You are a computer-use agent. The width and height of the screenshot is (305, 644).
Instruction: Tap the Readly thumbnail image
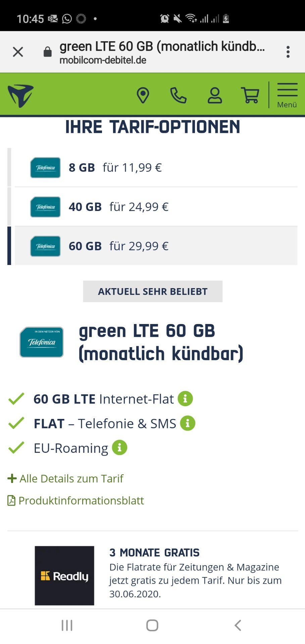click(64, 576)
